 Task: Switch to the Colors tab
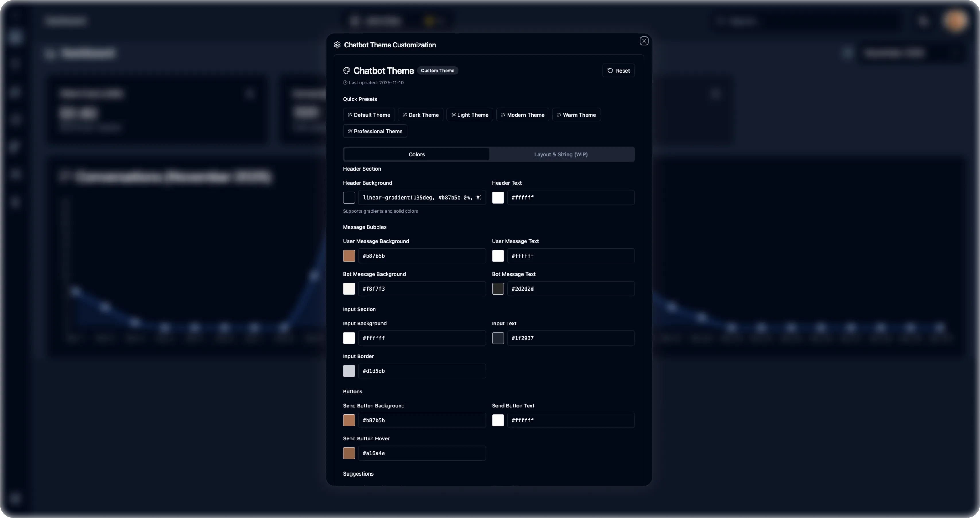pyautogui.click(x=416, y=154)
